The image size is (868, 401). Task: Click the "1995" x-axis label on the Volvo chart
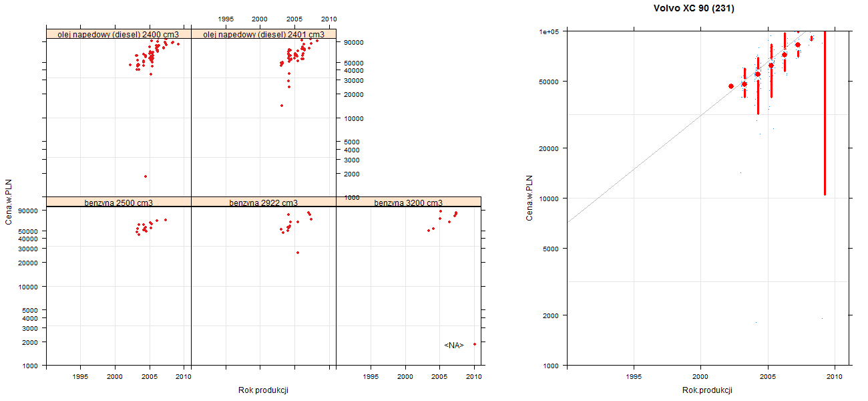(634, 377)
